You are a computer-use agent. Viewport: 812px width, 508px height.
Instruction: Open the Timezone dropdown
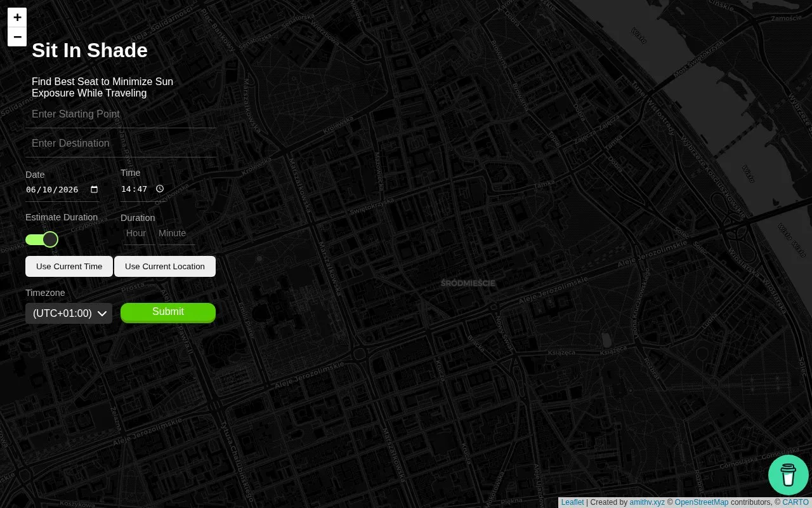click(x=69, y=313)
